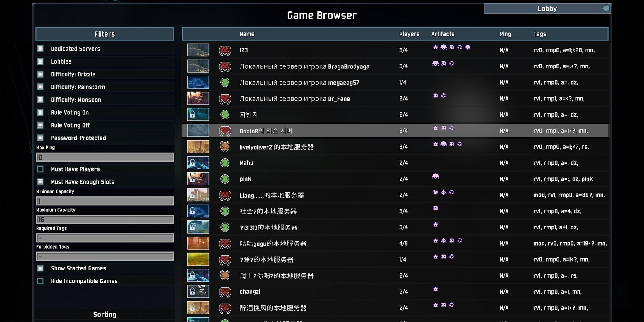
Task: Click the 'Show Started Games' toggle button
Action: point(40,268)
